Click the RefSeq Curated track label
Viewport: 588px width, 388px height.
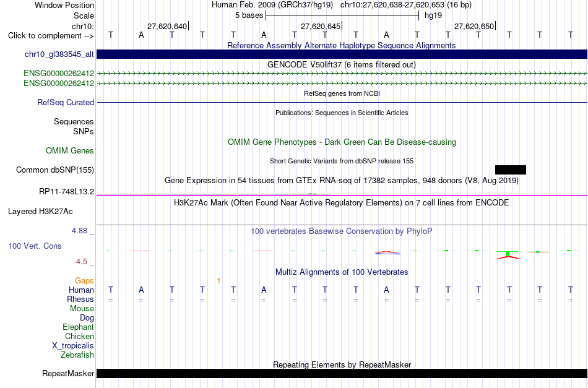(x=66, y=102)
